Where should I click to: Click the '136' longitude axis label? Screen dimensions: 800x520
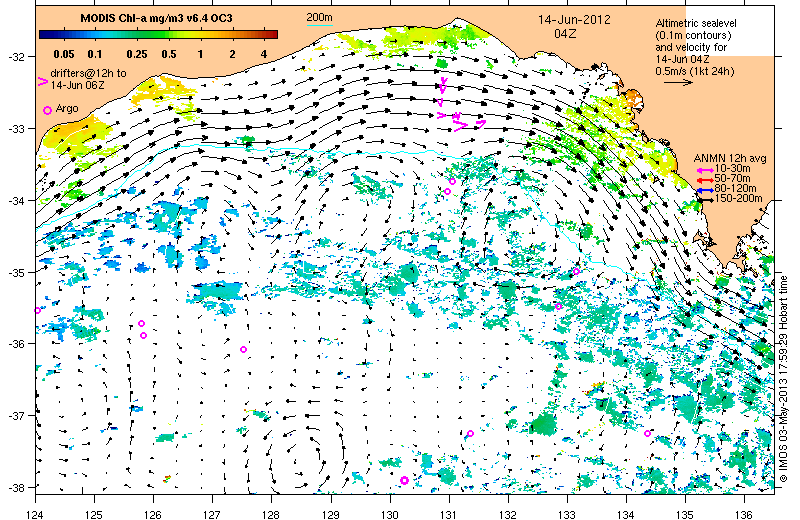click(743, 514)
